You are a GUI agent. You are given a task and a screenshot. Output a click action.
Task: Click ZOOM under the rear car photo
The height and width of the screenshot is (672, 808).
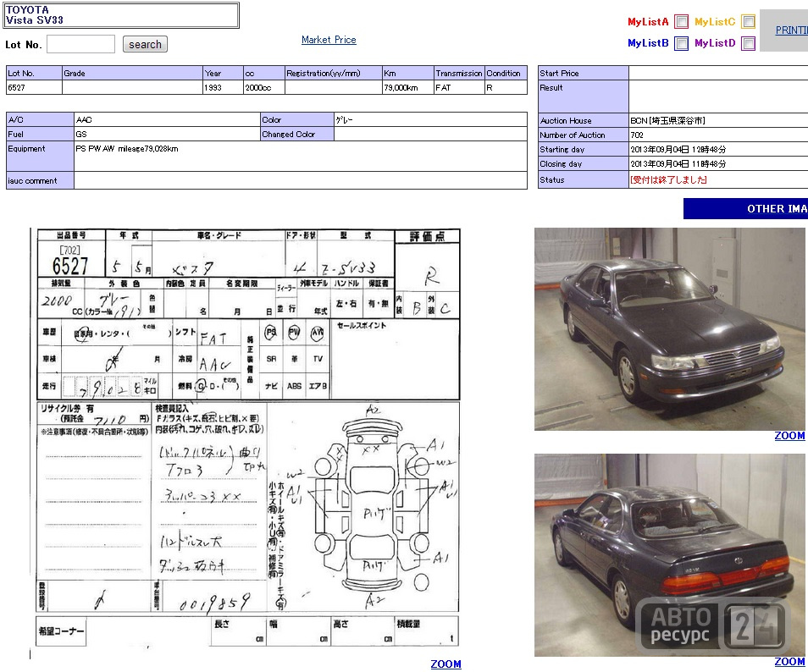pos(789,662)
